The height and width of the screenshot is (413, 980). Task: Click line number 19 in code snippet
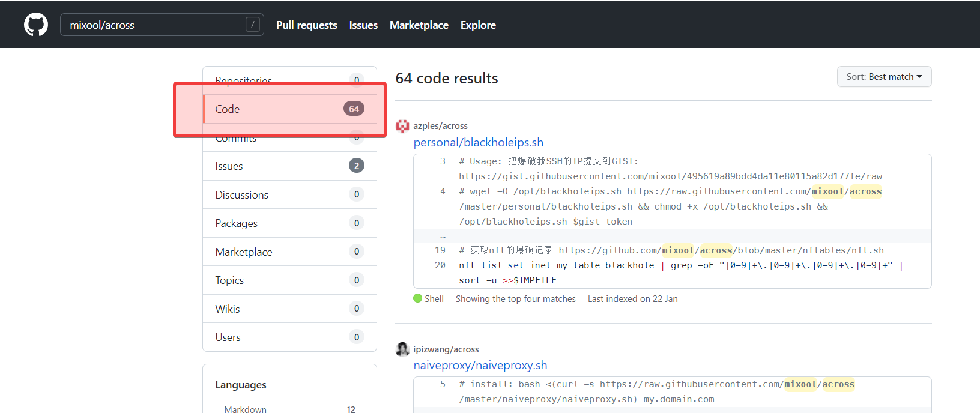tap(440, 250)
